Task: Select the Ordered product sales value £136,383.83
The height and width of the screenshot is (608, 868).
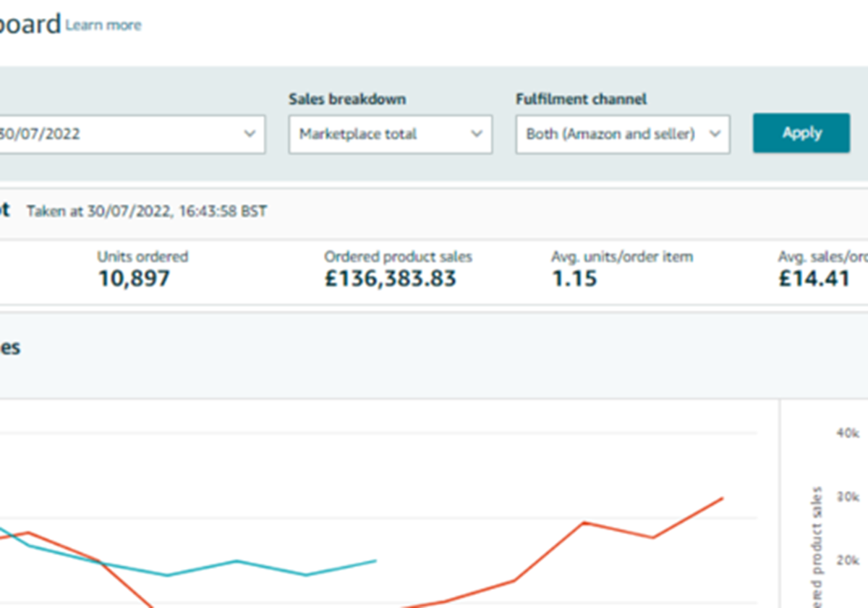Action: point(390,278)
